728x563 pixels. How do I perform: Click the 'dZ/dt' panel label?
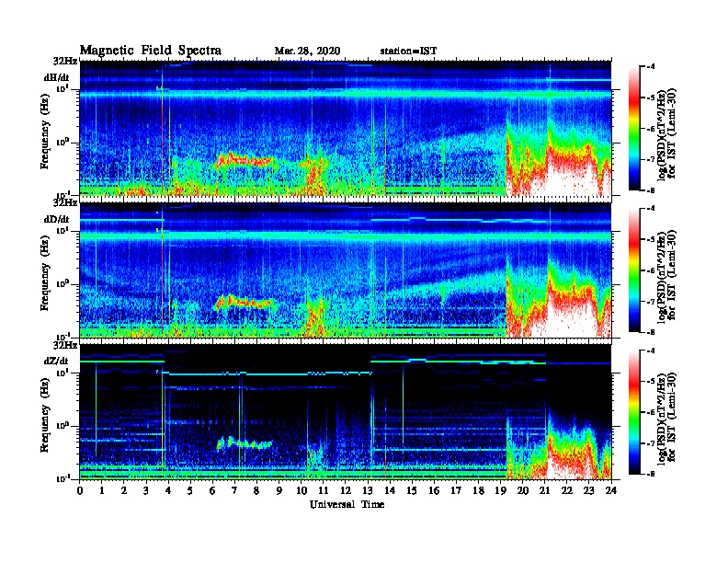(56, 361)
